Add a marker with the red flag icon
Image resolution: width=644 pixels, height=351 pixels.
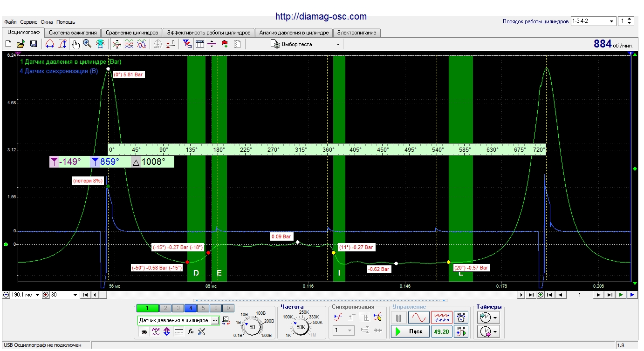tap(225, 44)
